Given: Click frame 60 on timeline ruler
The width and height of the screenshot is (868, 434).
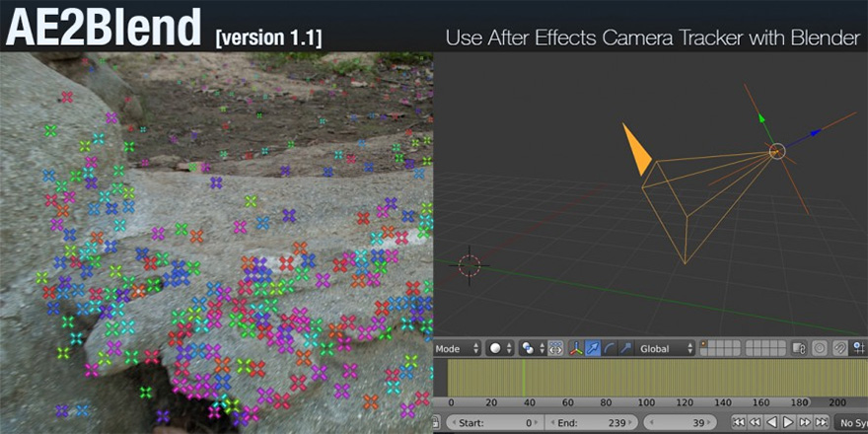Looking at the screenshot, I should pyautogui.click(x=568, y=402).
